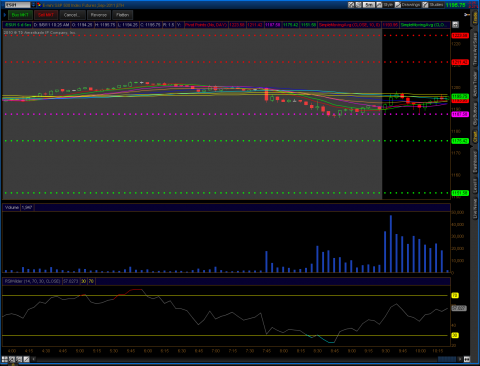Open the Chart side tab
The width and height of the screenshot is (480, 366).
click(475, 137)
